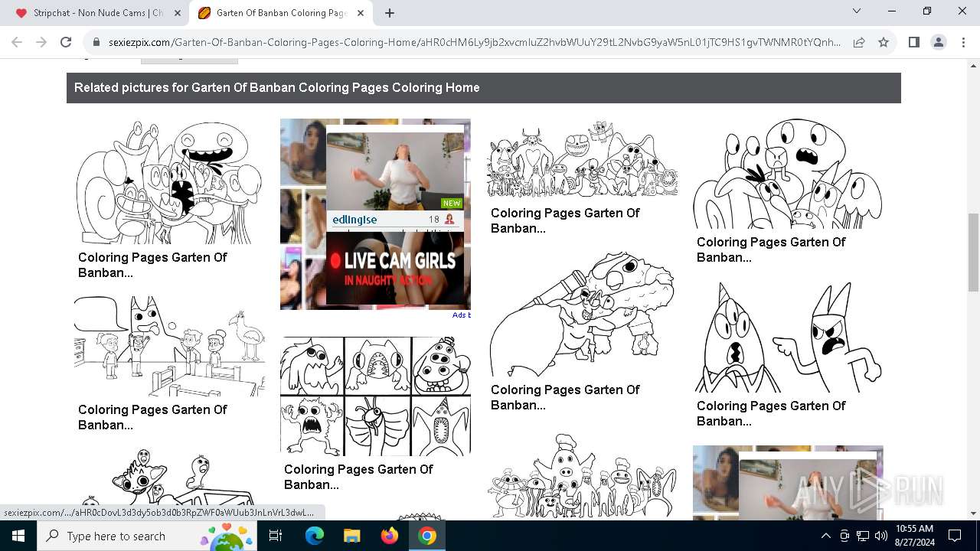Open the network status tray icon
This screenshot has width=980, height=551.
coord(863,536)
